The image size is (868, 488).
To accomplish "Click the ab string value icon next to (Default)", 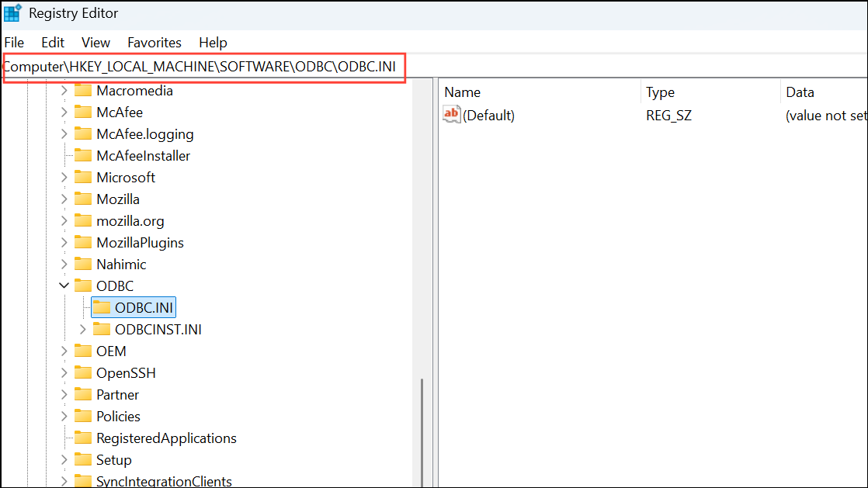I will (451, 115).
